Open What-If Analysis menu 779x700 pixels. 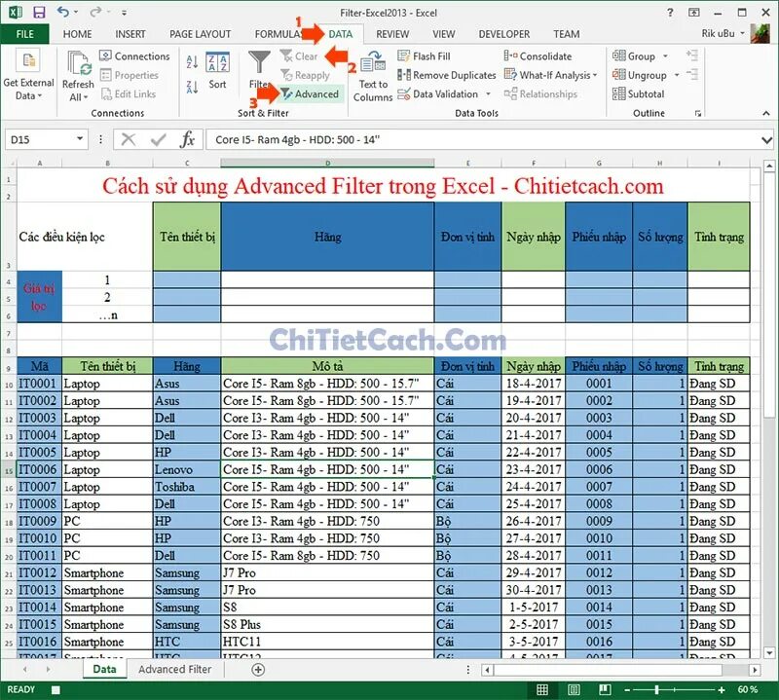tap(550, 75)
